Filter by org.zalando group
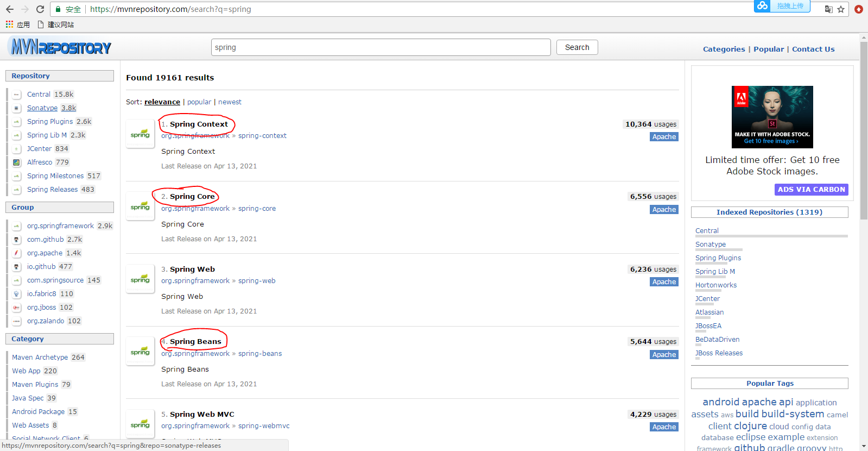The height and width of the screenshot is (451, 868). 46,321
